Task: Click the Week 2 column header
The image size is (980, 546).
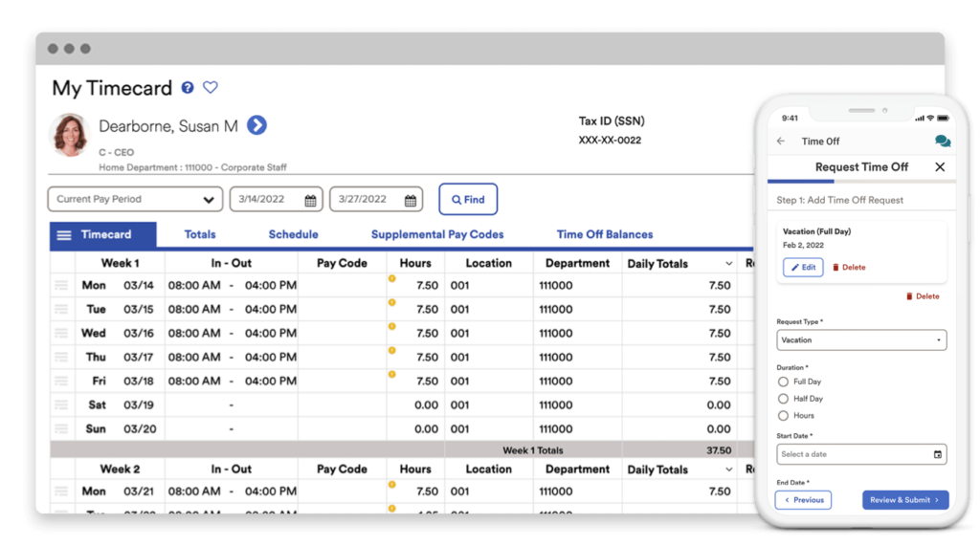Action: pyautogui.click(x=120, y=470)
